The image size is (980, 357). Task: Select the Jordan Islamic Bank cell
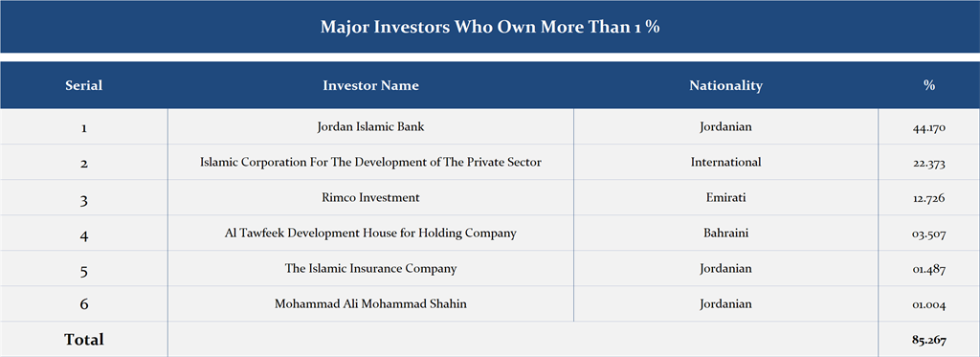(x=370, y=127)
